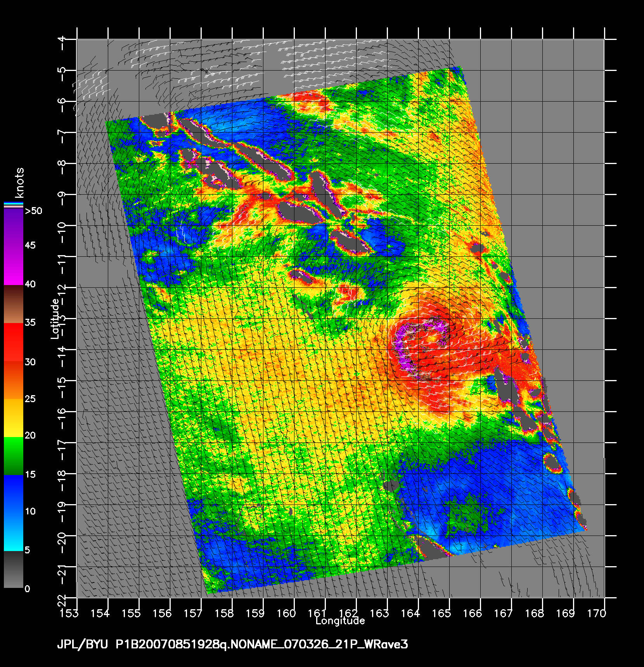The image size is (644, 667).
Task: Click the '0' colorbar label
Action: [x=27, y=589]
